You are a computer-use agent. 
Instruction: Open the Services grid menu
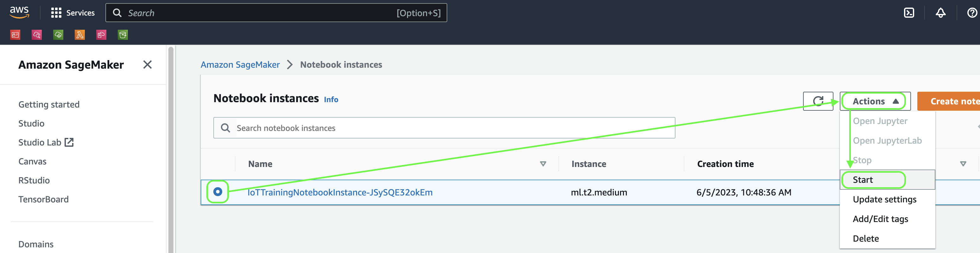click(x=73, y=13)
